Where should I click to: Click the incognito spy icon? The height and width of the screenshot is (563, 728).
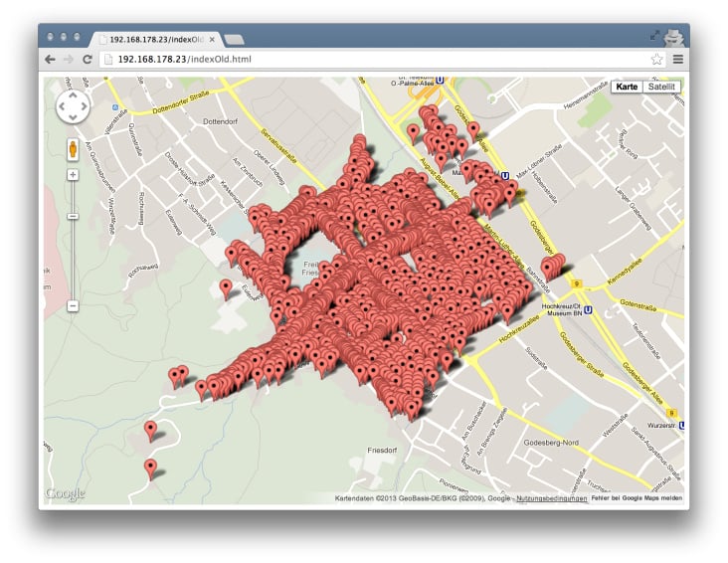click(x=673, y=38)
